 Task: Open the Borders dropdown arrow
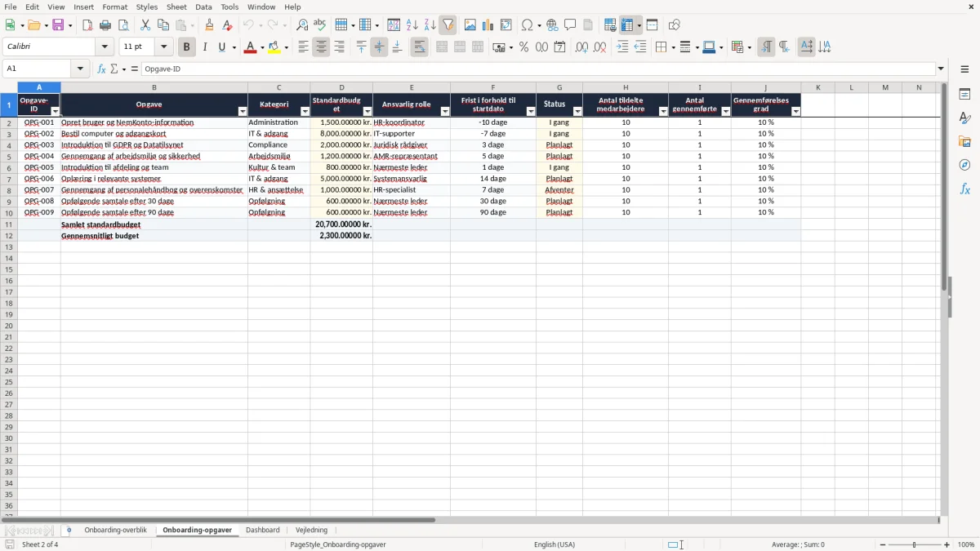(x=671, y=47)
